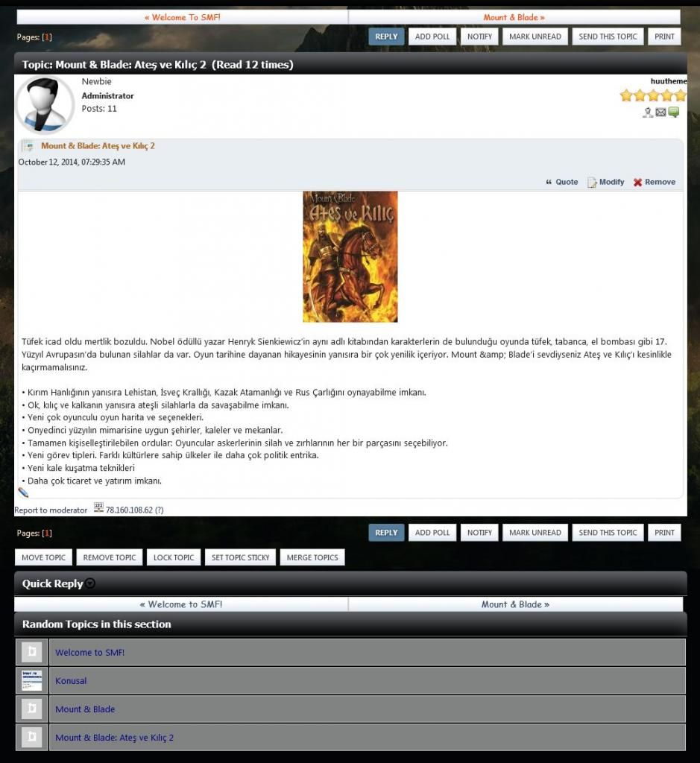Click top REPLY button
Image resolution: width=700 pixels, height=763 pixels.
tap(386, 37)
